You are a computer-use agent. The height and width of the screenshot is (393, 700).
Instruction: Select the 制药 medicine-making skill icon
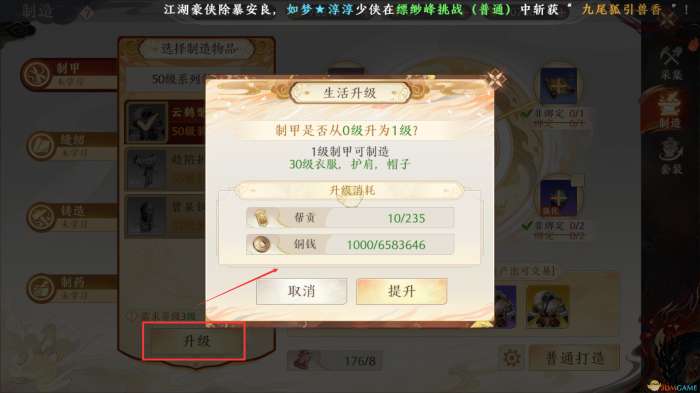[42, 288]
